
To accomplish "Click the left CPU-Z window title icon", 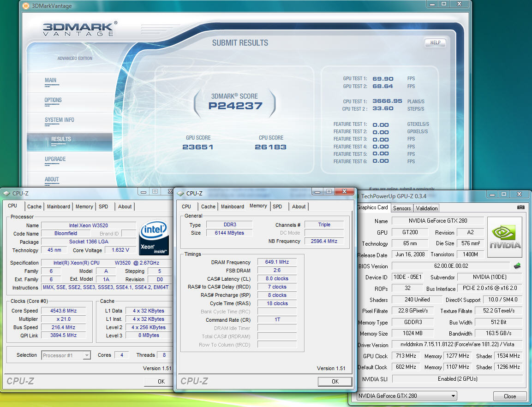I will pos(6,193).
